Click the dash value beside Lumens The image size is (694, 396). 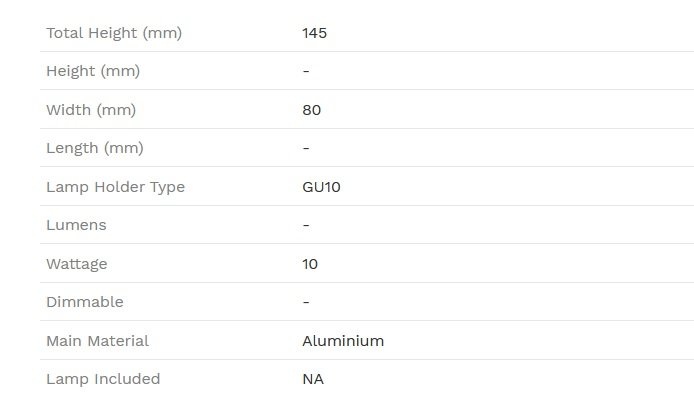click(x=306, y=226)
